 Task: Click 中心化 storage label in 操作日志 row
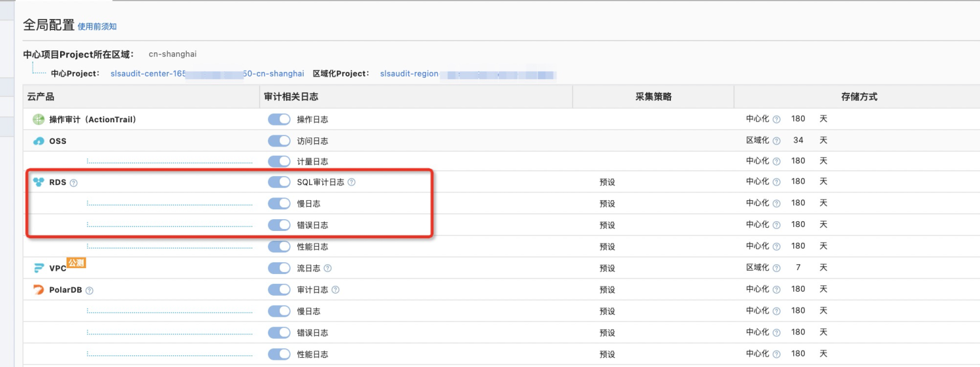coord(758,120)
